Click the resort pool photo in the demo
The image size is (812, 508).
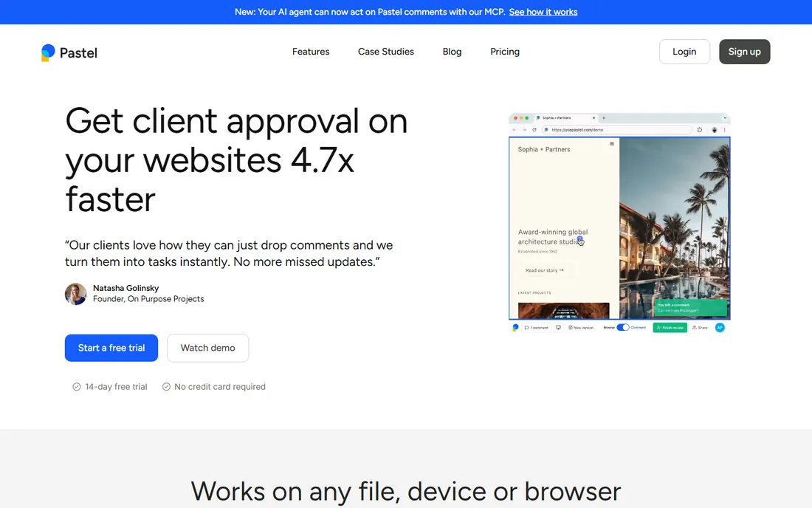click(x=674, y=228)
